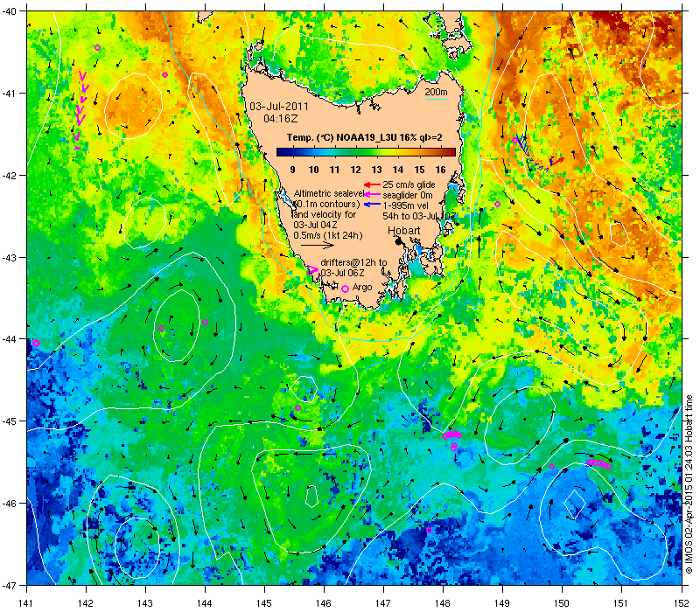Click the 'drifters@12h to' legend text
Screen dimensions: 700x612
click(x=353, y=262)
